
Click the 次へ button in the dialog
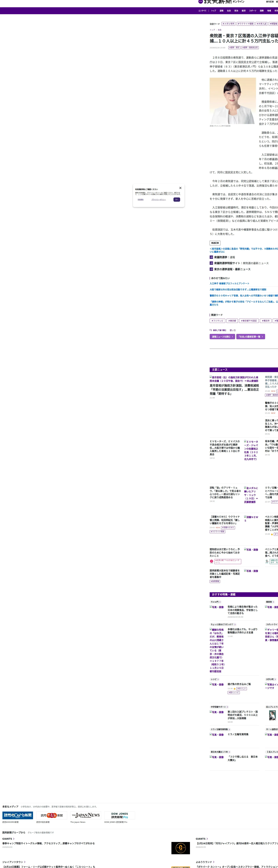pos(177,199)
